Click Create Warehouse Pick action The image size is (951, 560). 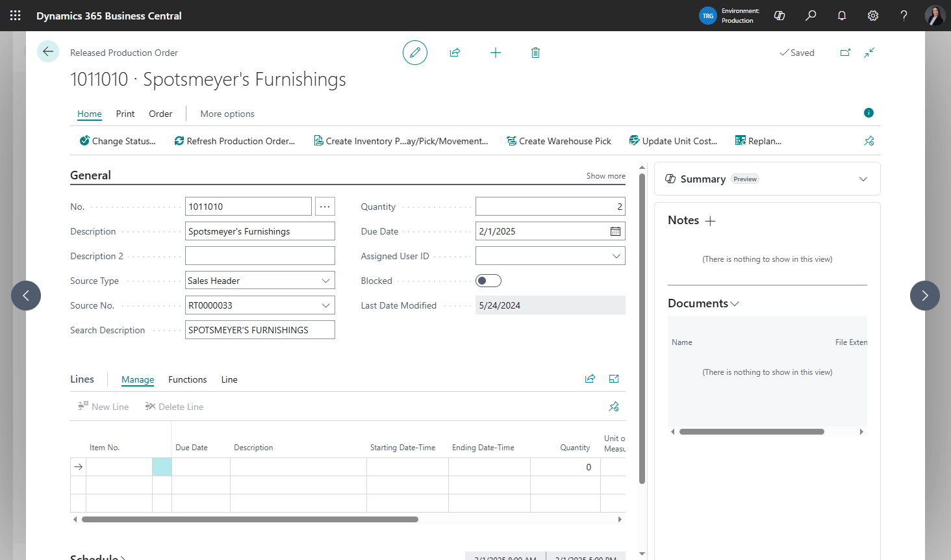(559, 141)
